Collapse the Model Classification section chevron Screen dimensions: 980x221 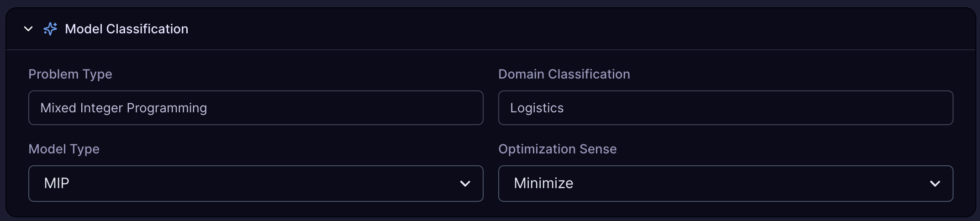[28, 29]
